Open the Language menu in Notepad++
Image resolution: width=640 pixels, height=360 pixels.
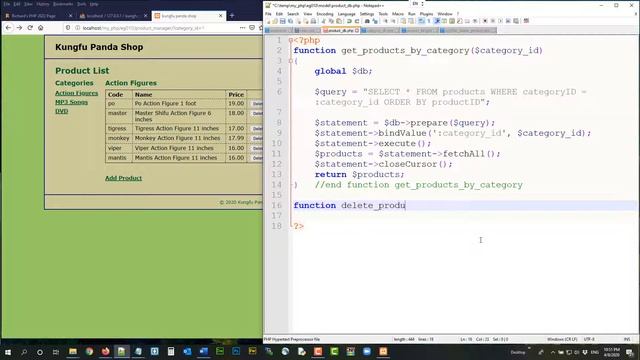pos(347,14)
